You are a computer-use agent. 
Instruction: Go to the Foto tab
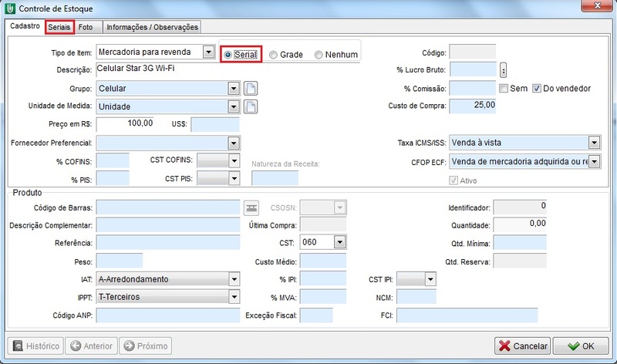click(x=87, y=27)
